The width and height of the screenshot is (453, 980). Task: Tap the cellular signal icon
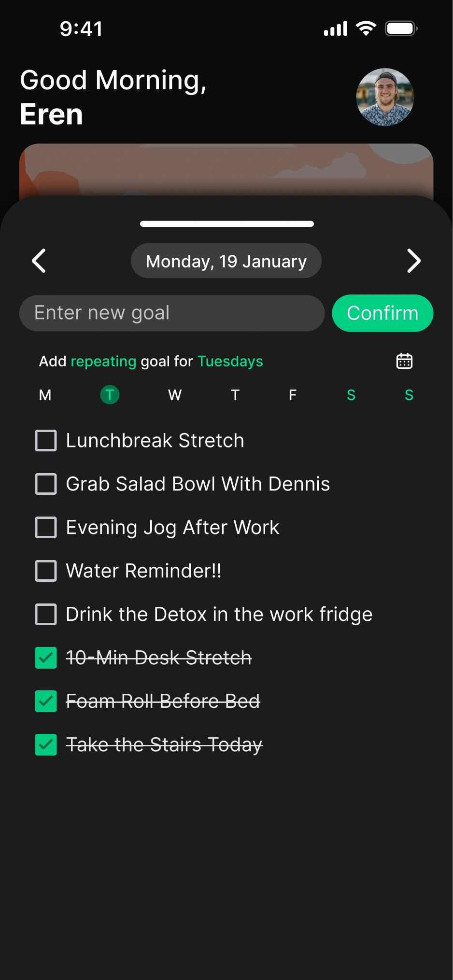coord(336,29)
